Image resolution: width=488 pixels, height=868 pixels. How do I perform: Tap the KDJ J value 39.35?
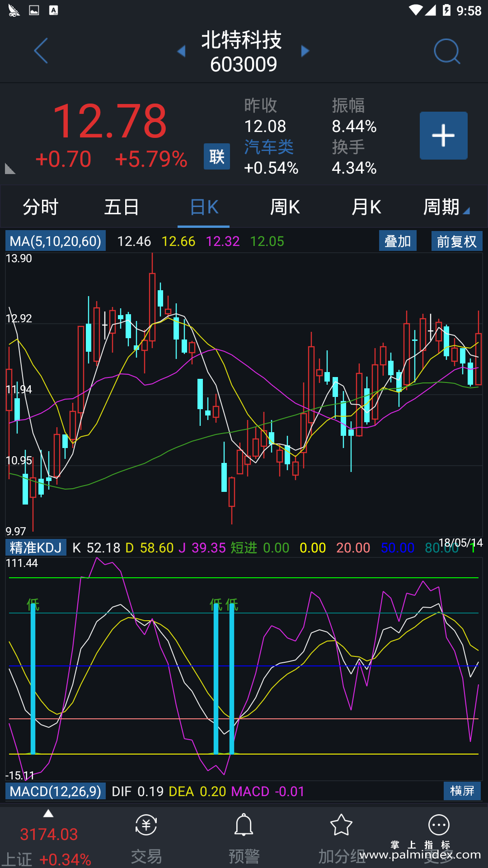click(209, 548)
